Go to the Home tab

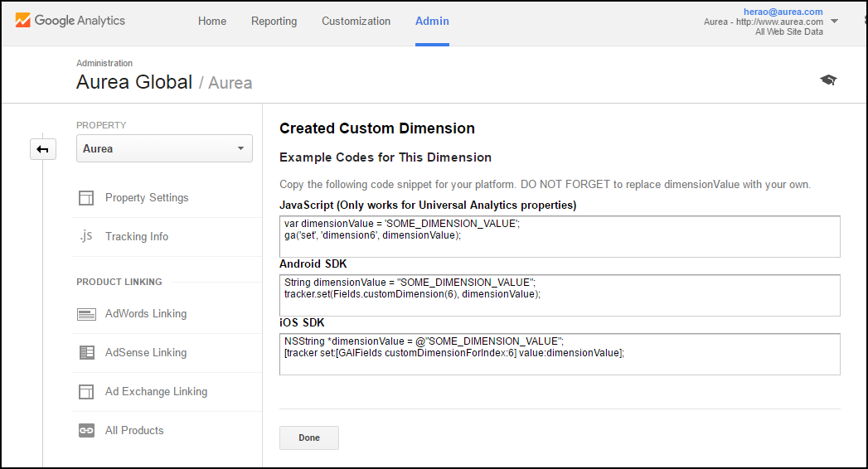point(212,21)
